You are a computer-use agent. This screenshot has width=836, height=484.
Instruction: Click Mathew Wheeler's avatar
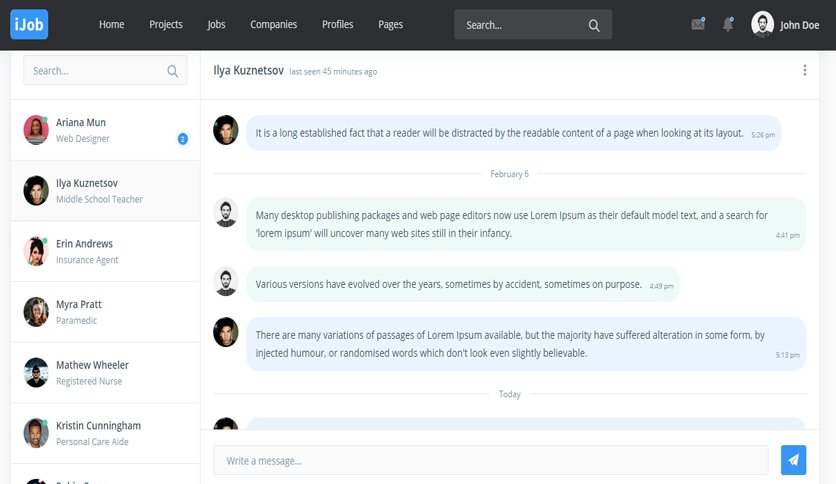(x=36, y=373)
